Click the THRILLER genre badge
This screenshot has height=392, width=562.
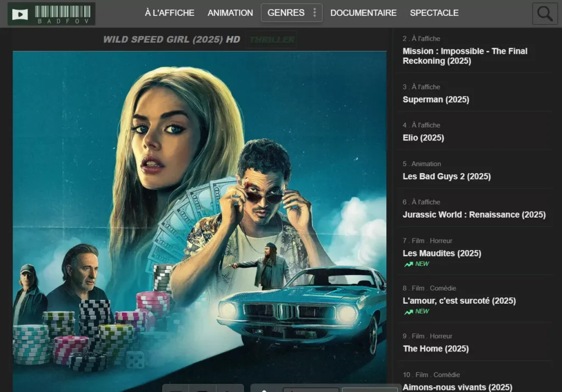(x=271, y=39)
